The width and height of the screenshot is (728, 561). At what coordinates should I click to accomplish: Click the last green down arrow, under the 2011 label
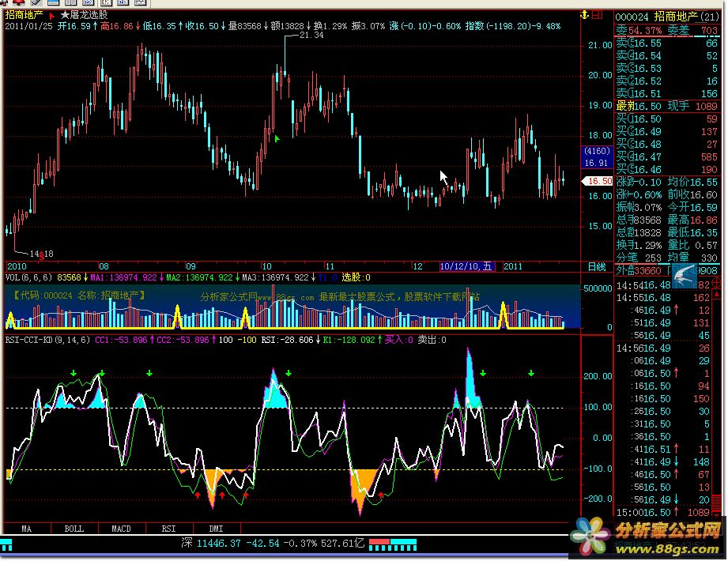pyautogui.click(x=531, y=373)
